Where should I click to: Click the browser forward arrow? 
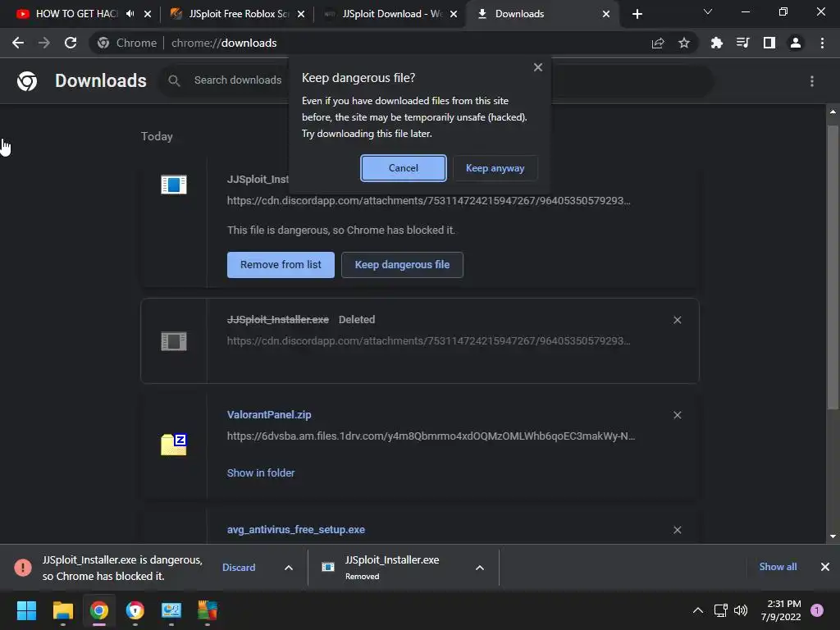44,43
